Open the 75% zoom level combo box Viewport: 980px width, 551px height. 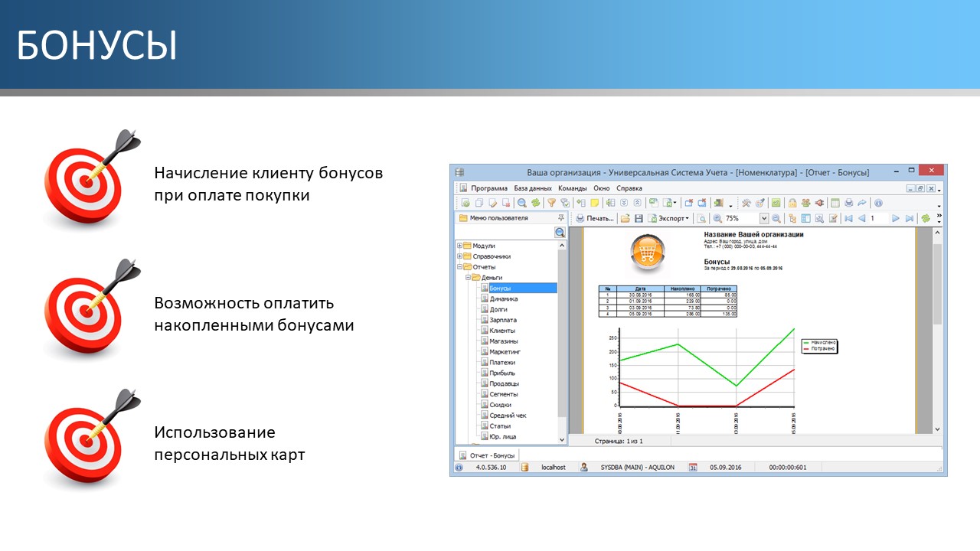point(763,219)
